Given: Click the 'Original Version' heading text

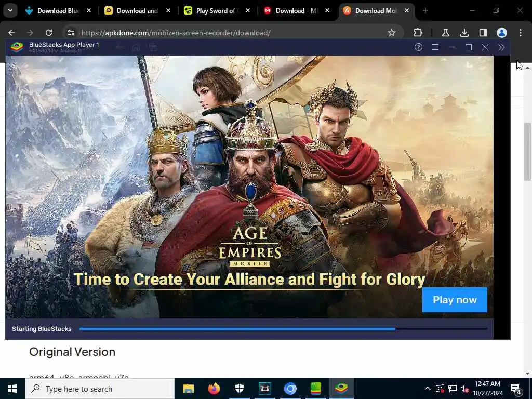Looking at the screenshot, I should pyautogui.click(x=72, y=352).
